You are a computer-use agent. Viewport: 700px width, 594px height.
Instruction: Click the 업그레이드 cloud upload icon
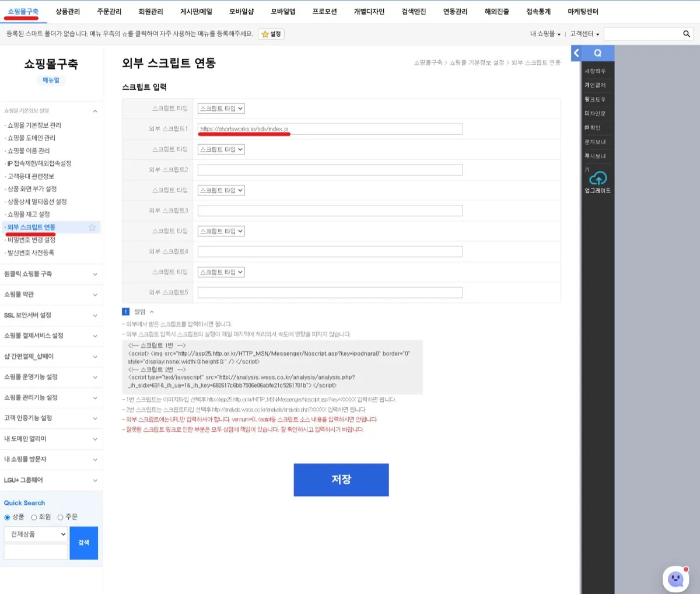(x=598, y=178)
